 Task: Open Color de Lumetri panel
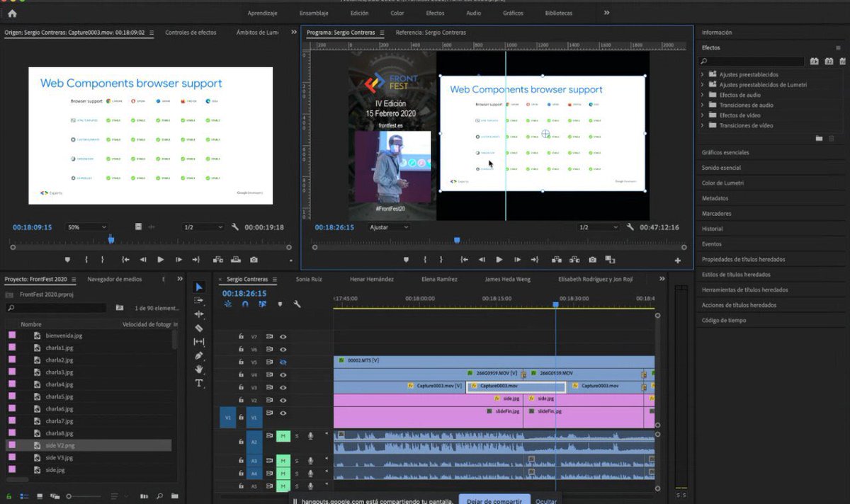click(x=722, y=183)
